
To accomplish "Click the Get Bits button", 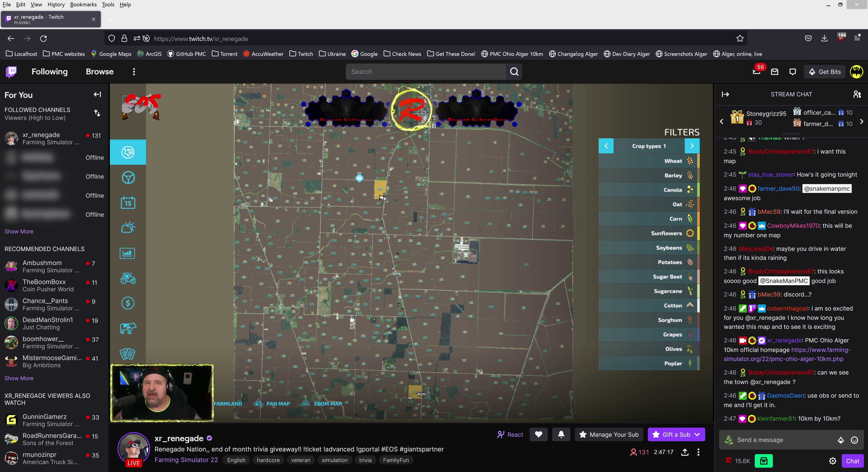I will 825,72.
